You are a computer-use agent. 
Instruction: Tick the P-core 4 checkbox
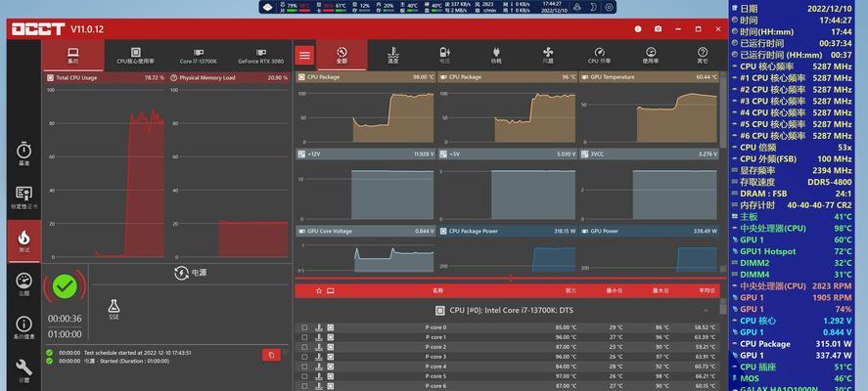pyautogui.click(x=304, y=367)
